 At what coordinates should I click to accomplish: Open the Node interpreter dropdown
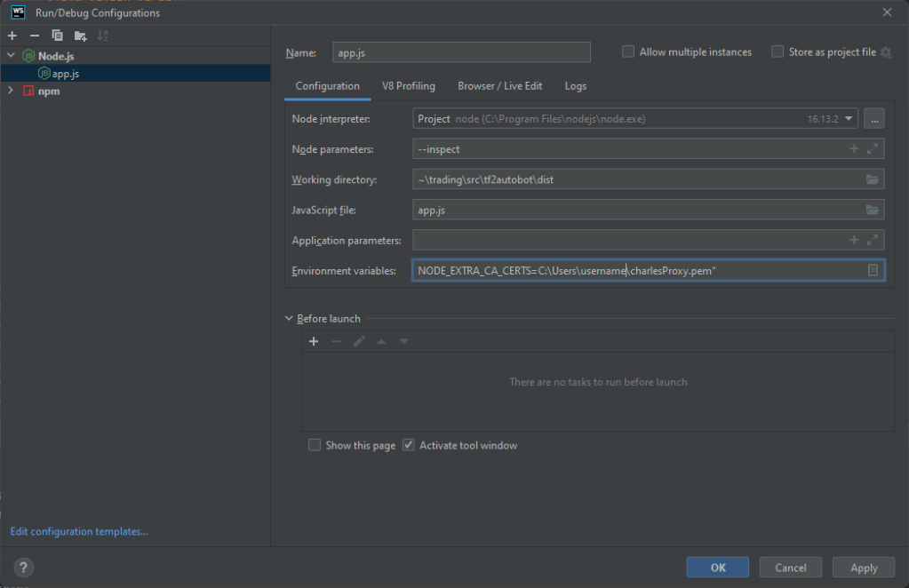[x=848, y=118]
